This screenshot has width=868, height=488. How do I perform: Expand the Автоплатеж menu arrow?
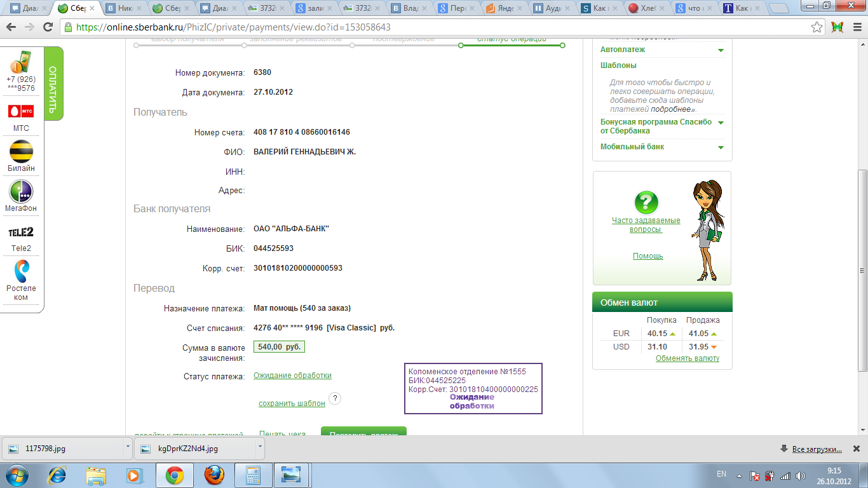click(x=721, y=50)
